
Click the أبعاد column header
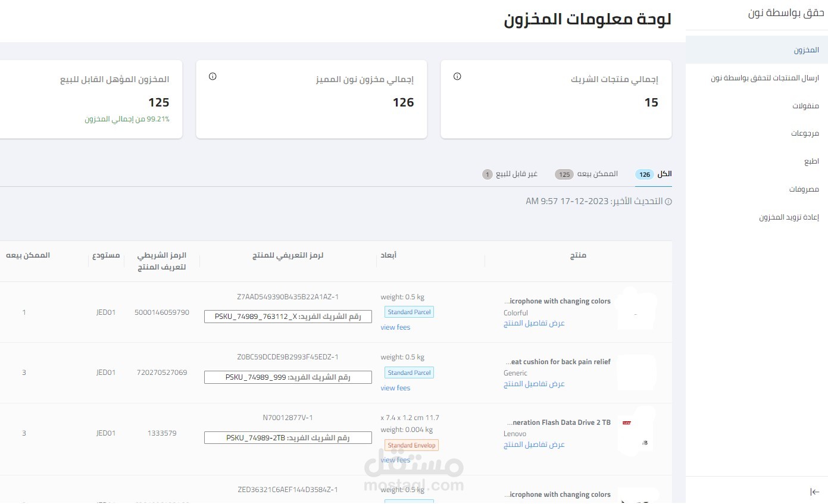(x=389, y=255)
